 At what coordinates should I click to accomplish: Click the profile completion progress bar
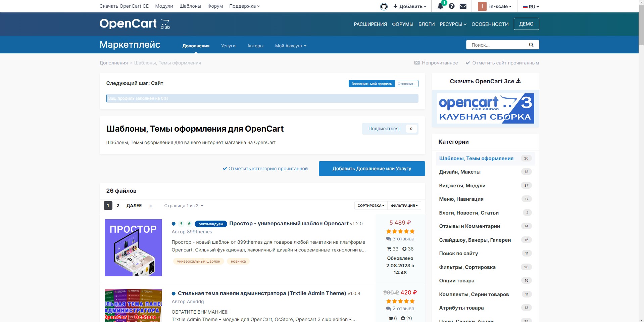tap(262, 98)
